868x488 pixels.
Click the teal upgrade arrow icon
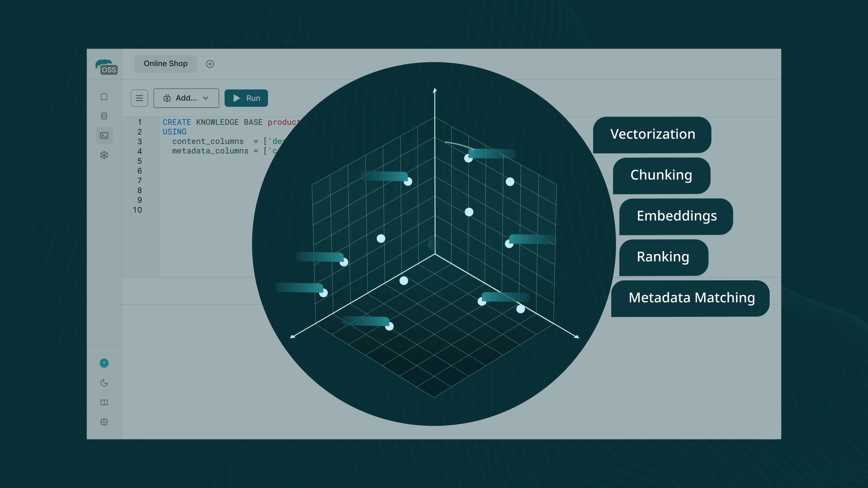coord(104,363)
